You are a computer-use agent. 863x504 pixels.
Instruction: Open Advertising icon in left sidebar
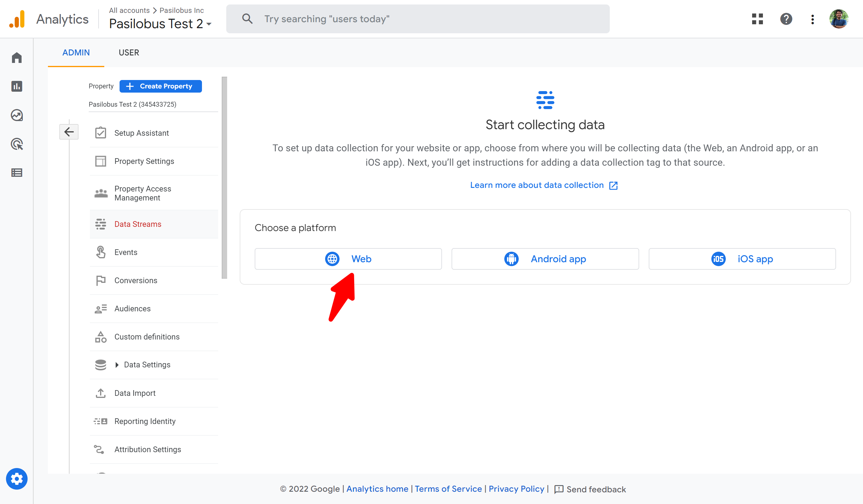16,144
